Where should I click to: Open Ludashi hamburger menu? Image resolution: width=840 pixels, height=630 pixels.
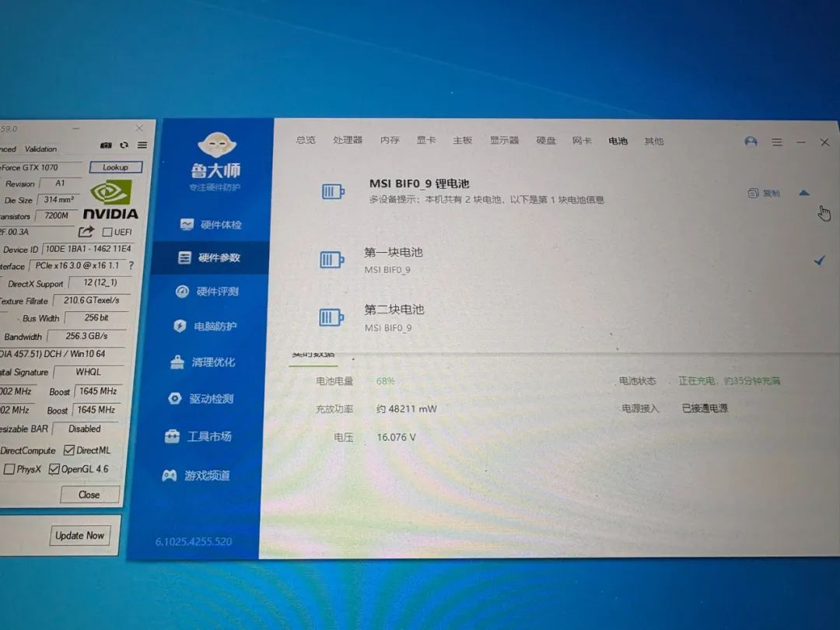click(x=777, y=142)
